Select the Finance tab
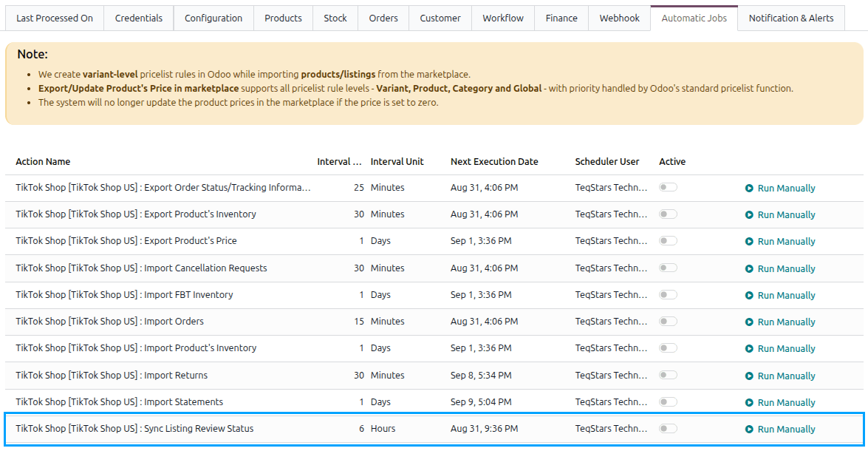The width and height of the screenshot is (868, 468). [561, 18]
